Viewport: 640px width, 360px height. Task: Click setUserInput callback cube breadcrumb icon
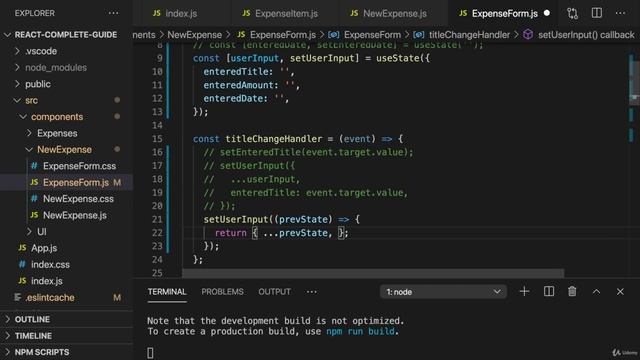pyautogui.click(x=528, y=35)
